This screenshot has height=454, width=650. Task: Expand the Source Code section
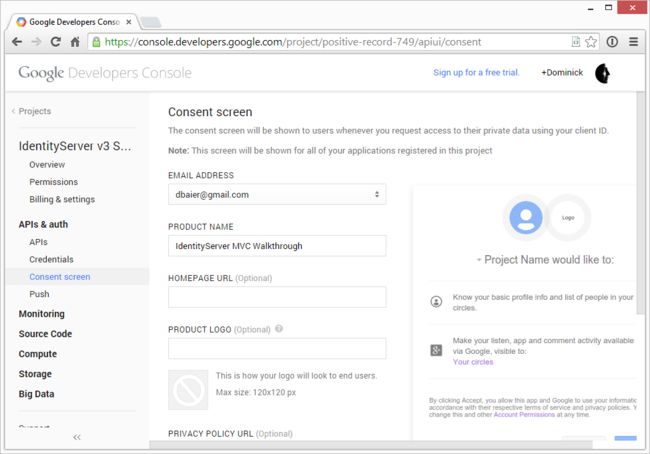[x=45, y=334]
